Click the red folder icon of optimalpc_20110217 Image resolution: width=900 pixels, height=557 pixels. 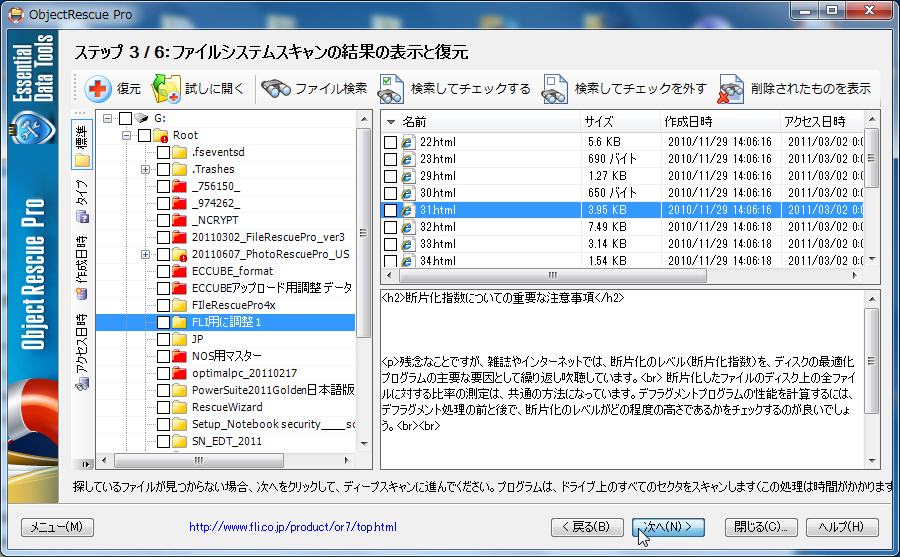pyautogui.click(x=180, y=373)
